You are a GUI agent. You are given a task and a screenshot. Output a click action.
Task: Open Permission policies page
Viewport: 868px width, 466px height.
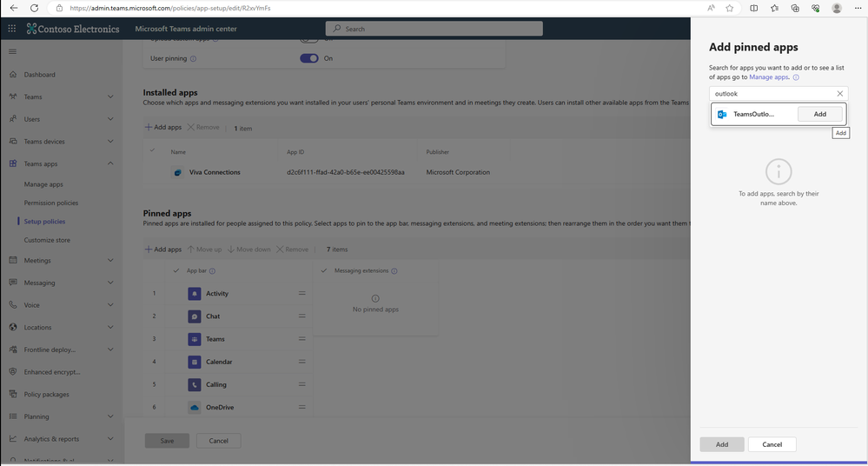[x=51, y=203]
